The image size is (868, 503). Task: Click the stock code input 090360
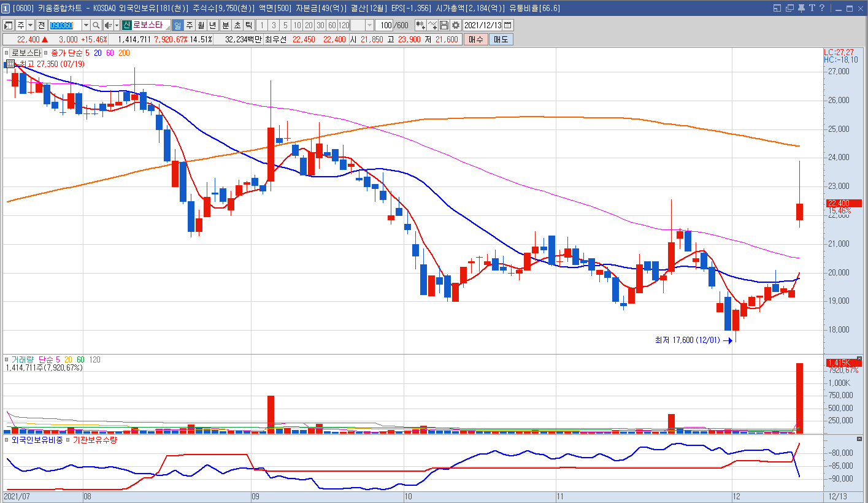point(65,25)
